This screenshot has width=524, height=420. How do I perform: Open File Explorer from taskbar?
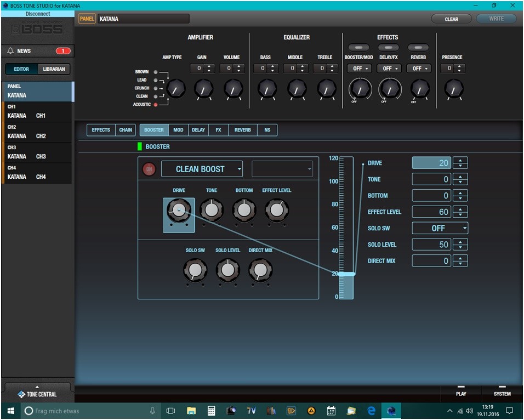[191, 411]
